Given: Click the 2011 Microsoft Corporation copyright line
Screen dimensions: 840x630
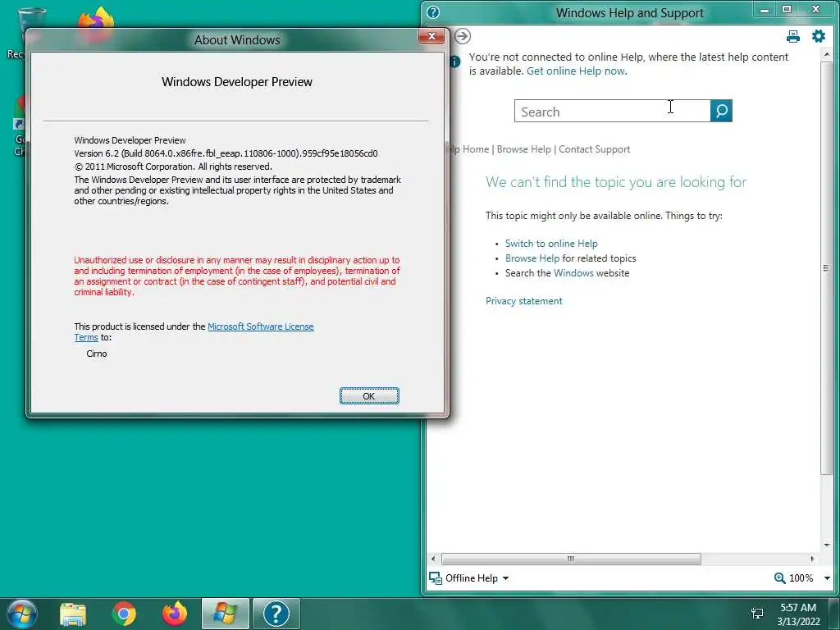Looking at the screenshot, I should coord(173,167).
